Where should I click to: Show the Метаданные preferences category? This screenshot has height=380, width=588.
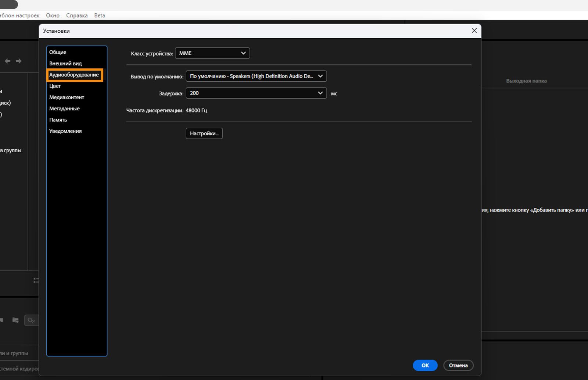point(64,109)
